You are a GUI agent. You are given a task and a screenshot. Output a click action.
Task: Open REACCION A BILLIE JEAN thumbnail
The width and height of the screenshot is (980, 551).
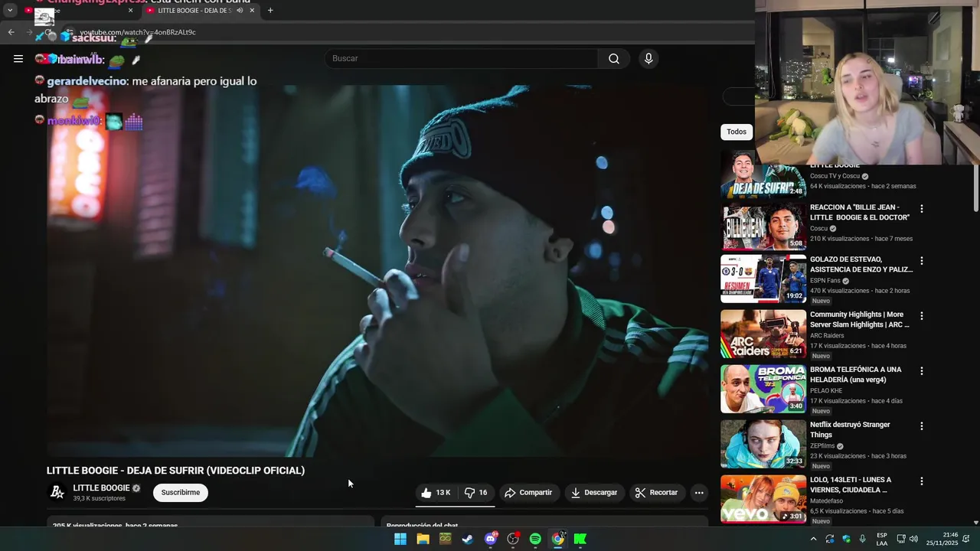763,227
